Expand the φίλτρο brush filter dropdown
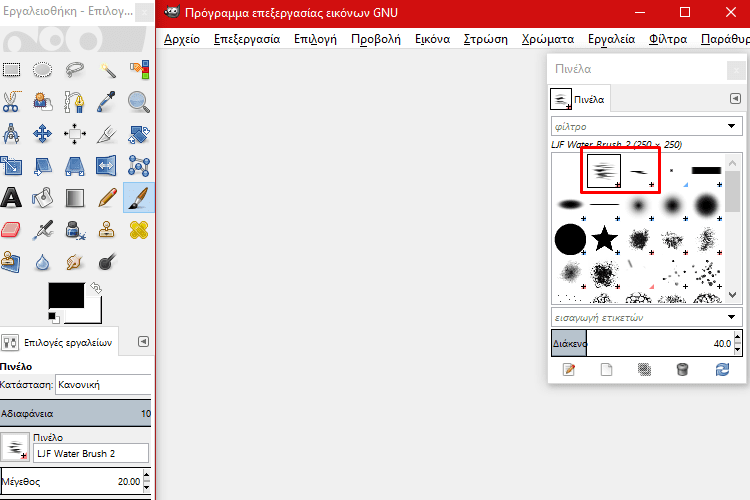This screenshot has height=500, width=750. pos(731,126)
